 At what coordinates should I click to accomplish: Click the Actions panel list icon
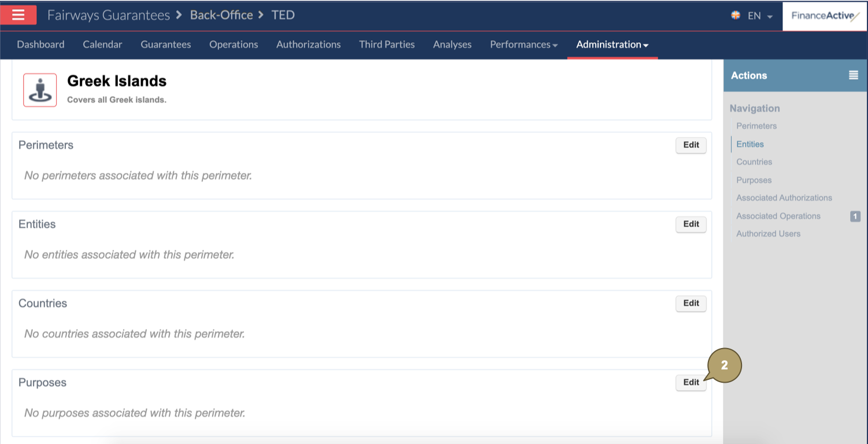[853, 75]
